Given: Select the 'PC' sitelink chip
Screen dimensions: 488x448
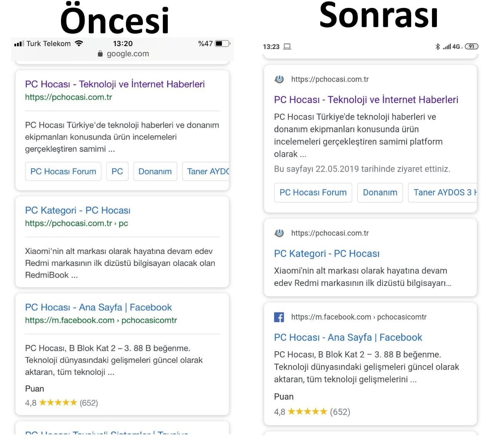Looking at the screenshot, I should [x=117, y=171].
